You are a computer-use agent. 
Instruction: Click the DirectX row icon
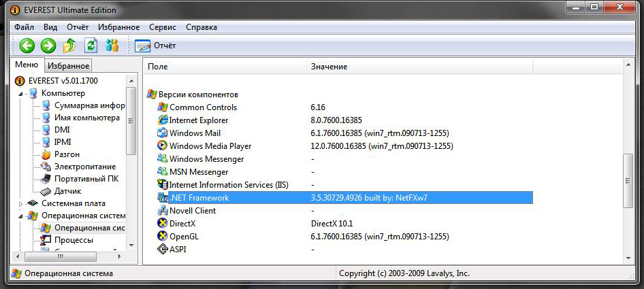click(163, 223)
